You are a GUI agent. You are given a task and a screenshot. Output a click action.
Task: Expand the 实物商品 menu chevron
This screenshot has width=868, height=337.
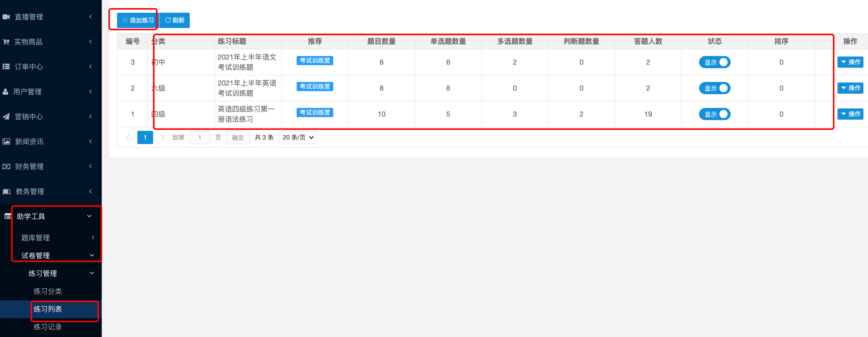click(x=90, y=41)
